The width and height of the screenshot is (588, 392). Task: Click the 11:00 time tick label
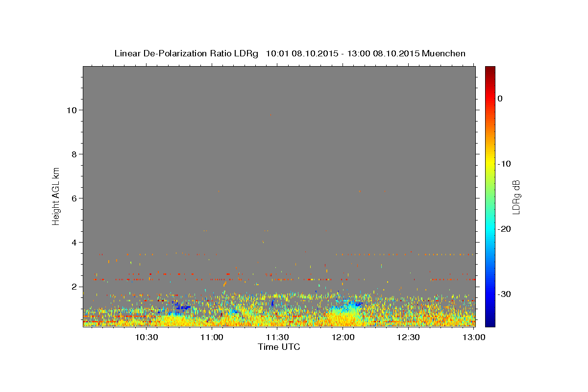[x=212, y=337]
